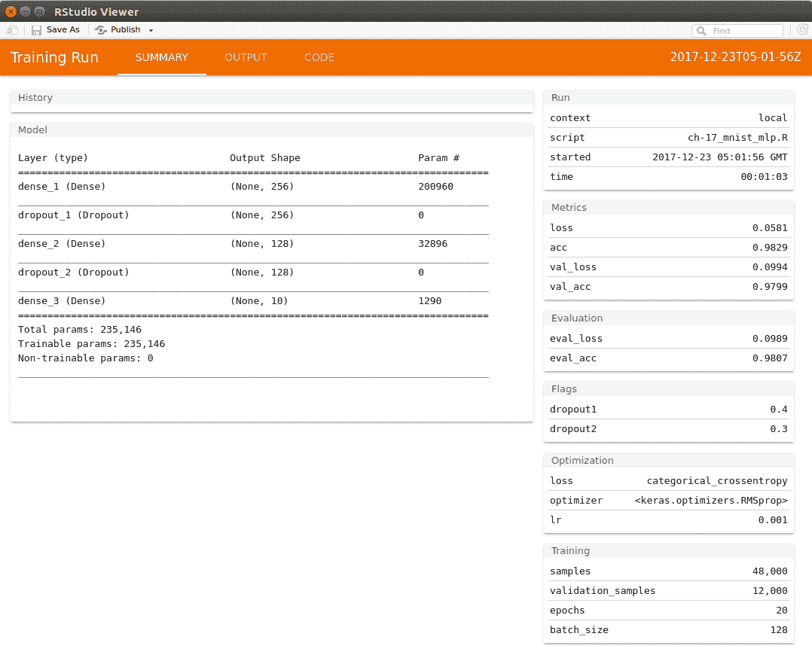The image size is (812, 667).
Task: Click eval_acc value 0.9807
Action: point(770,358)
